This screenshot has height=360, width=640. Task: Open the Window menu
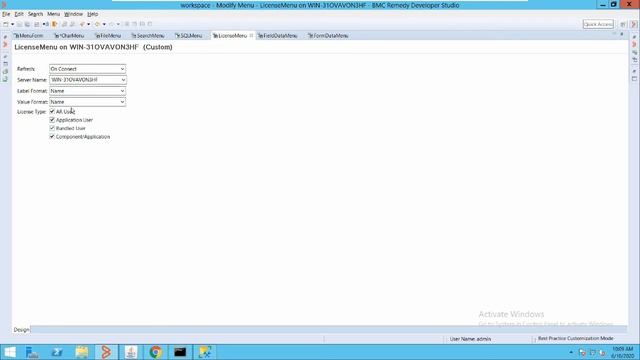(x=73, y=14)
